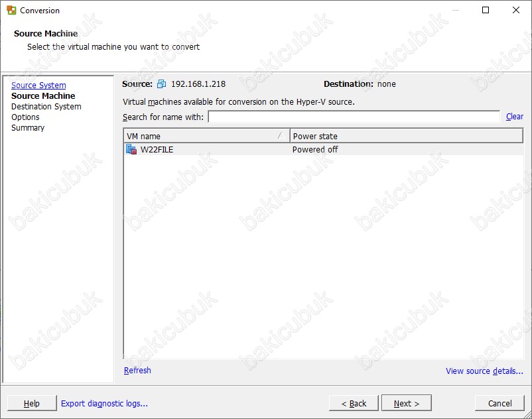Focus the Search for name with field
Screen dimensions: 532x419
point(354,117)
